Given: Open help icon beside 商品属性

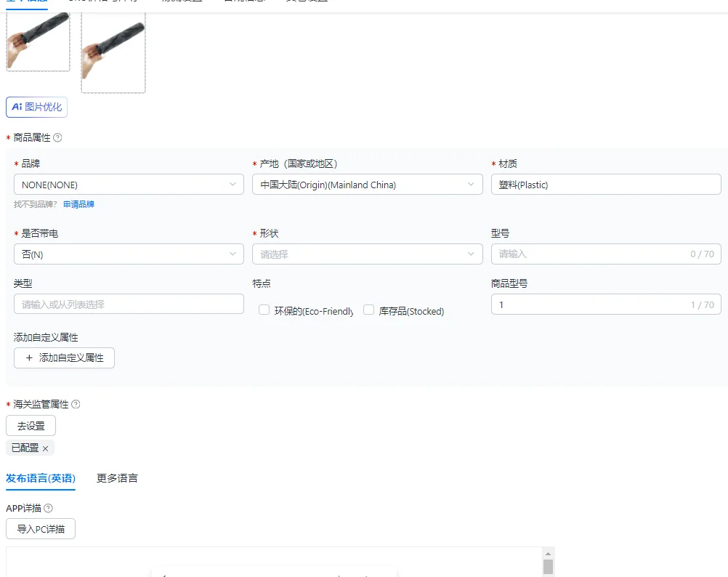Looking at the screenshot, I should [57, 137].
